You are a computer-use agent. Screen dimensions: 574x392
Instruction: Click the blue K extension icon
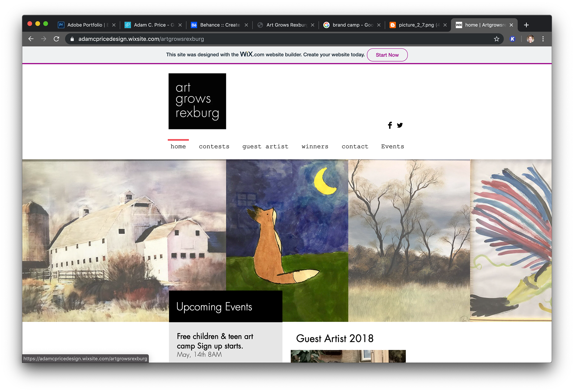(512, 39)
